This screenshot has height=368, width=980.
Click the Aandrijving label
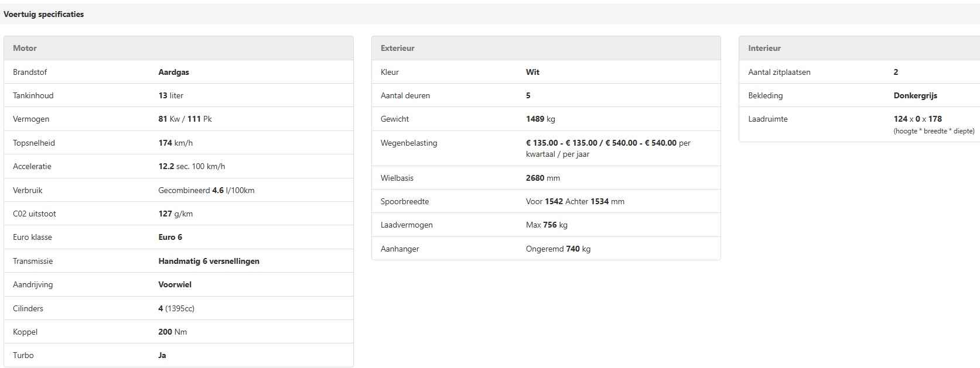[x=33, y=284]
